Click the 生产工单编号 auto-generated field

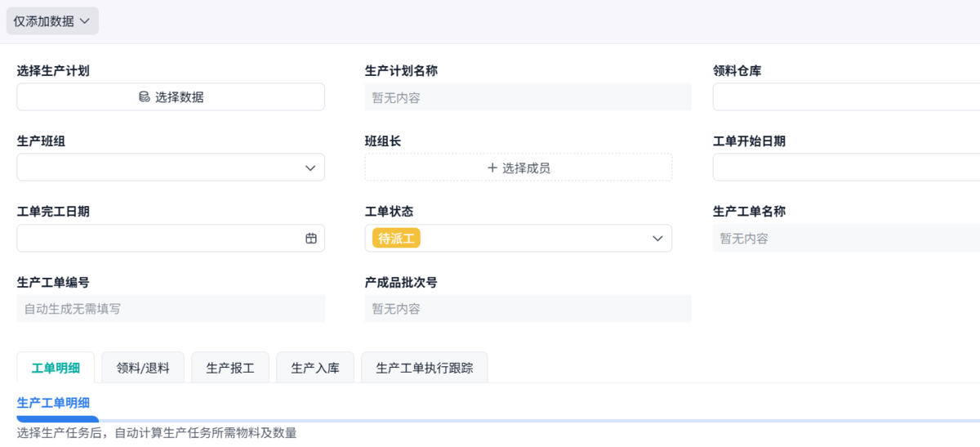pyautogui.click(x=171, y=309)
